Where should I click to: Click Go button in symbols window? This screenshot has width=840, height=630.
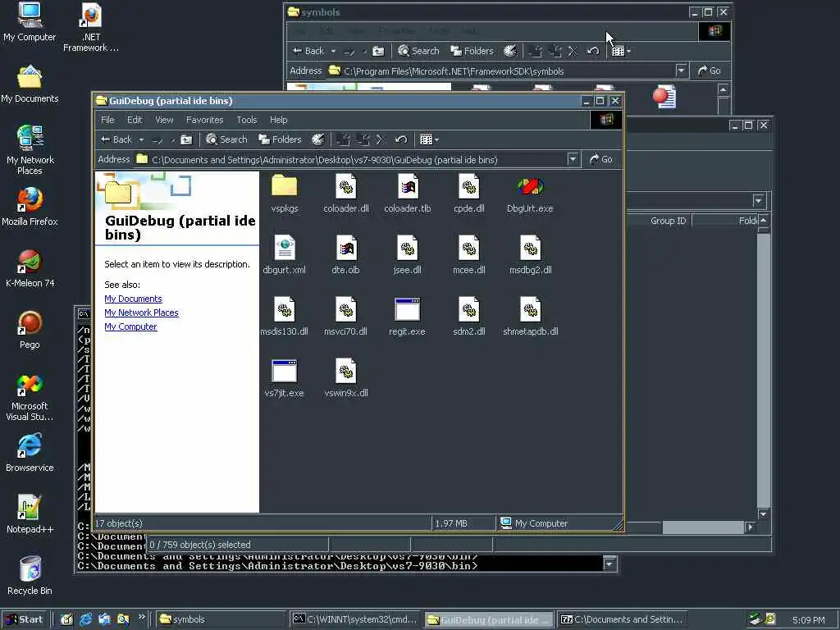coord(710,71)
